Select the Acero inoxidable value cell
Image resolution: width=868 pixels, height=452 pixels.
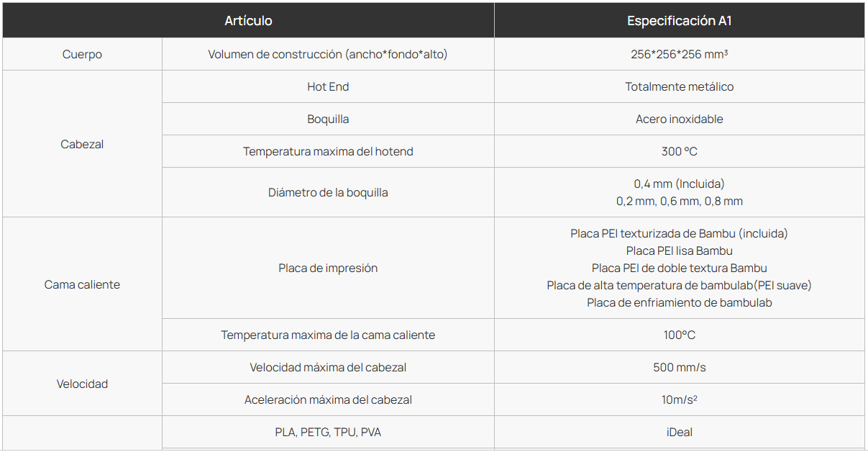point(679,119)
